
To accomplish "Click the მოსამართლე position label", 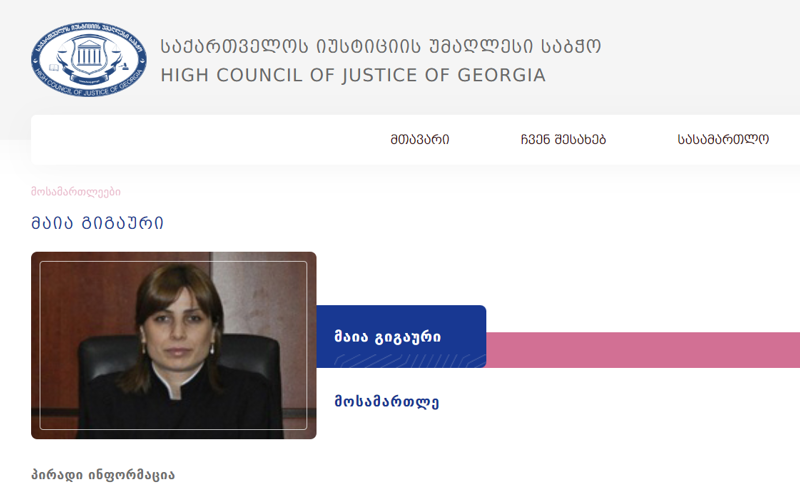I will (x=387, y=402).
